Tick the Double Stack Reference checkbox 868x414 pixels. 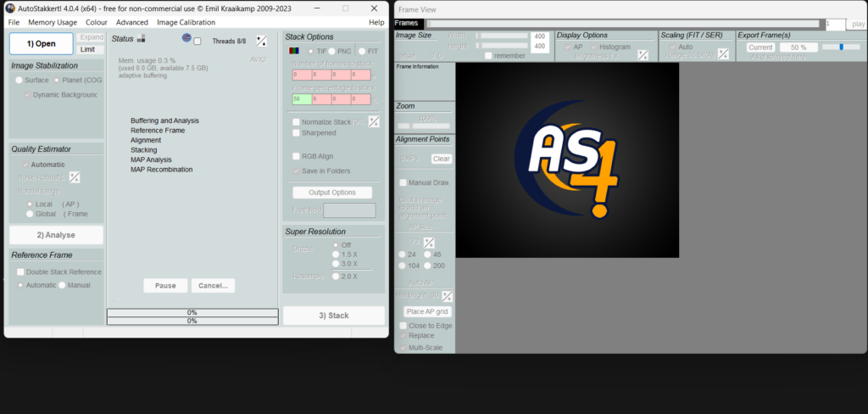pyautogui.click(x=20, y=272)
